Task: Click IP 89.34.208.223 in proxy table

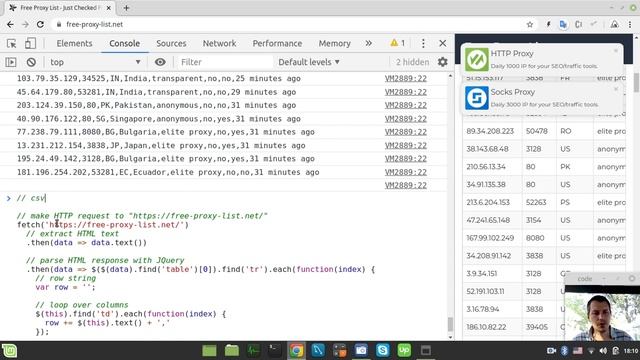Action: pos(490,131)
